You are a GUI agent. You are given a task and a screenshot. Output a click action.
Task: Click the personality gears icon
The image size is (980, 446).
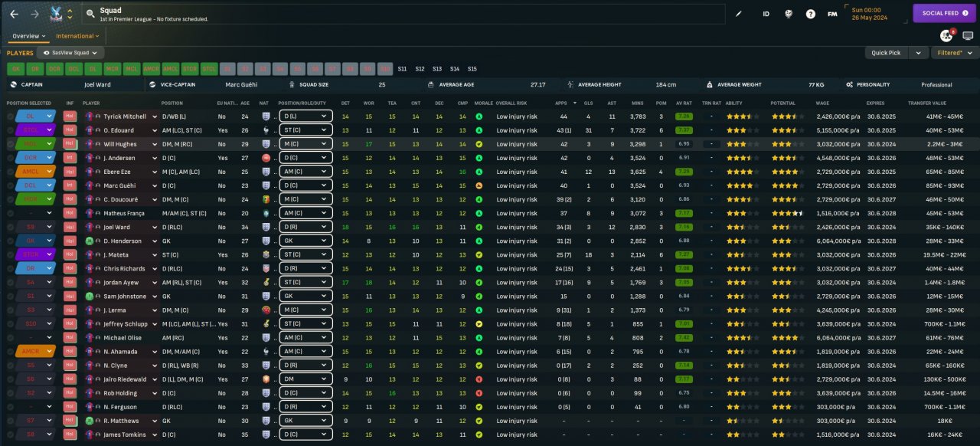point(850,84)
